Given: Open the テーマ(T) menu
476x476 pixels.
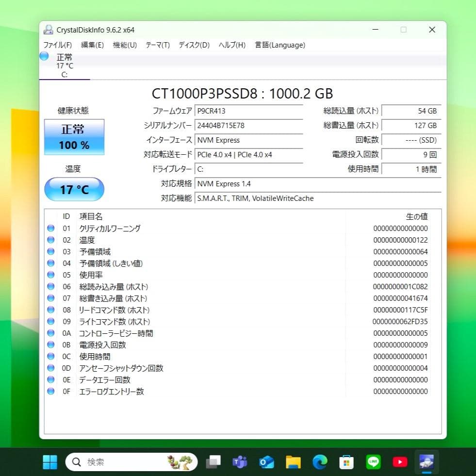Looking at the screenshot, I should 157,45.
